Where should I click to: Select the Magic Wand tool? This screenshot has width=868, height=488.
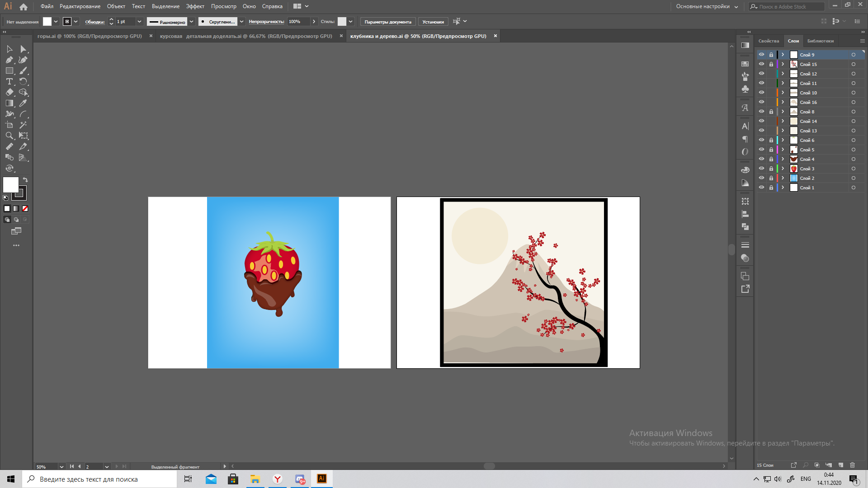coord(23,125)
